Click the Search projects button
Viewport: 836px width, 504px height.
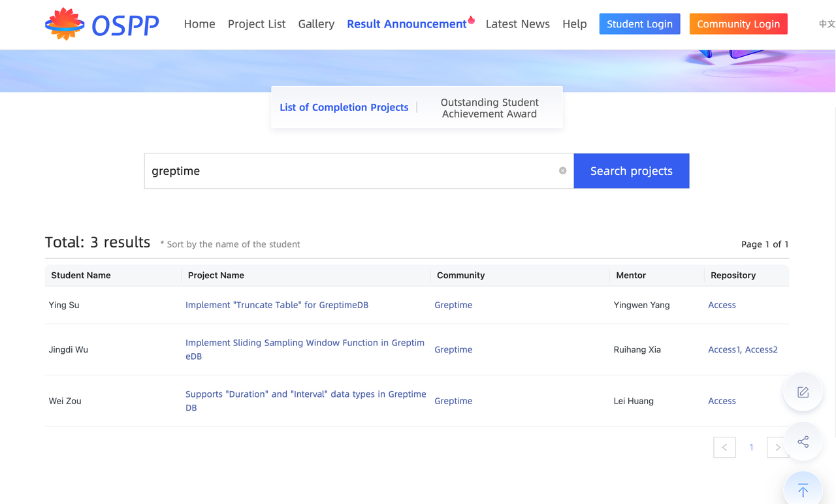tap(631, 171)
